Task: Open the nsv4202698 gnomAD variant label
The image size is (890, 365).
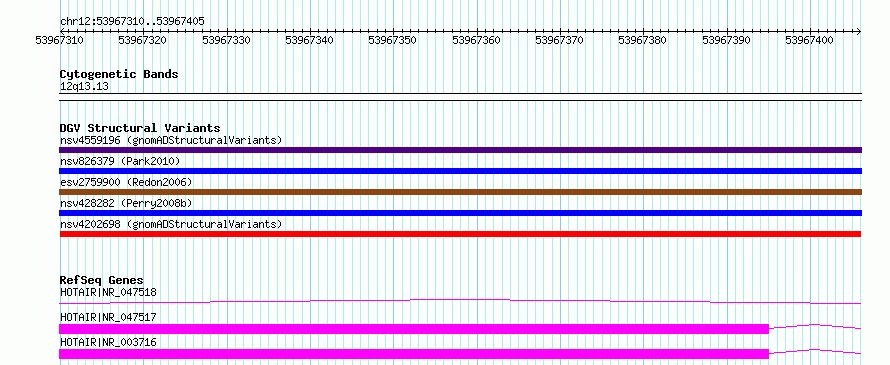Action: 171,224
